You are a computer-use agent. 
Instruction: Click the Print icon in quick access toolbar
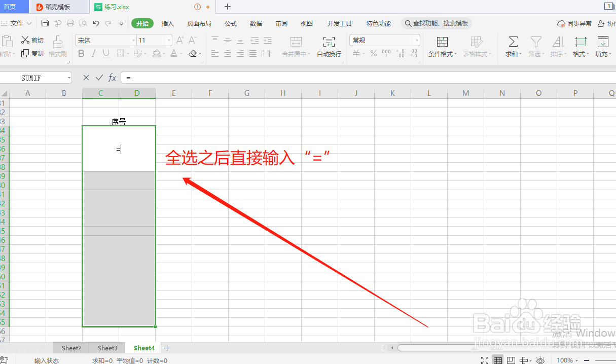point(70,23)
